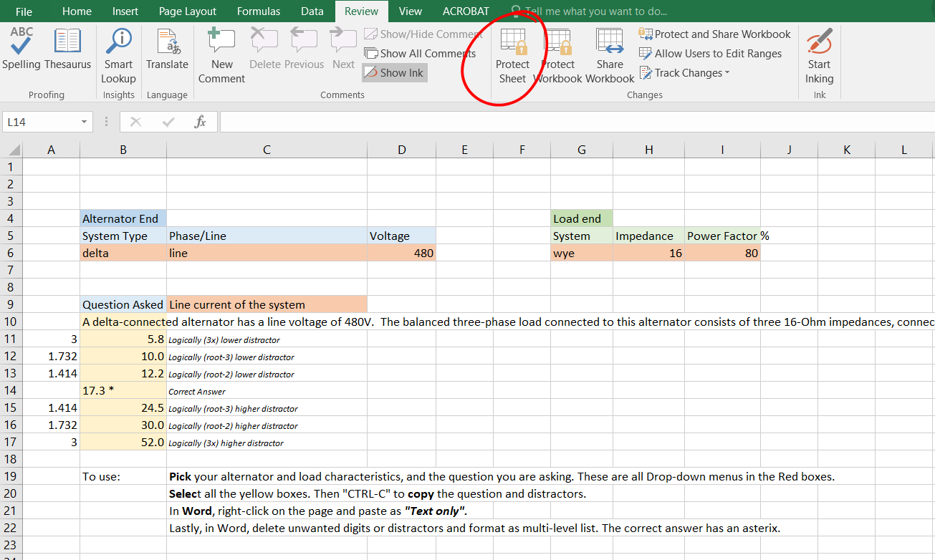Image resolution: width=935 pixels, height=560 pixels.
Task: Click Protect and Share Workbook
Action: click(x=714, y=34)
